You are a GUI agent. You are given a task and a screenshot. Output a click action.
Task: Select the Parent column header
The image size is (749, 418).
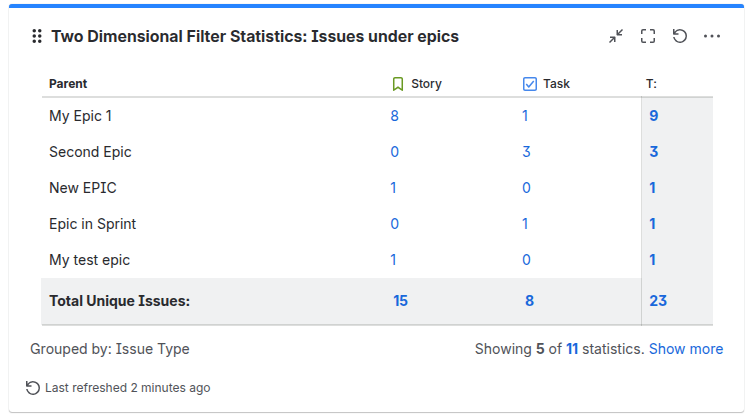click(x=68, y=84)
